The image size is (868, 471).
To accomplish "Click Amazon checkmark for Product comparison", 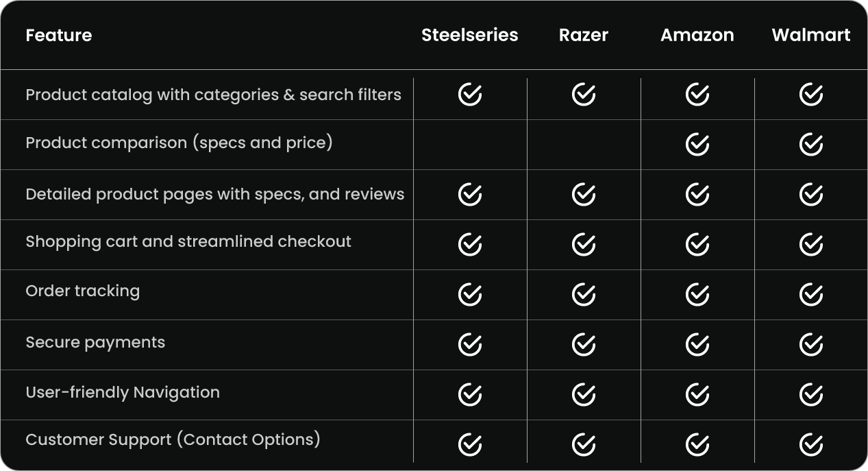I will point(697,144).
